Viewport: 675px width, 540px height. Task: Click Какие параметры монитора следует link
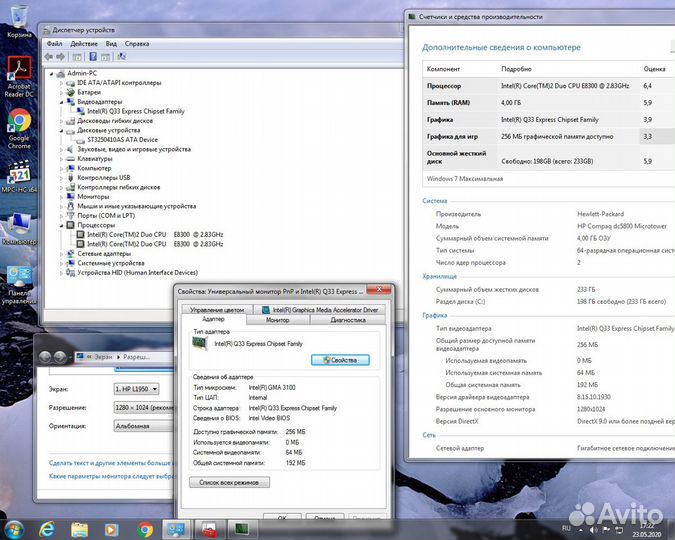coord(112,476)
